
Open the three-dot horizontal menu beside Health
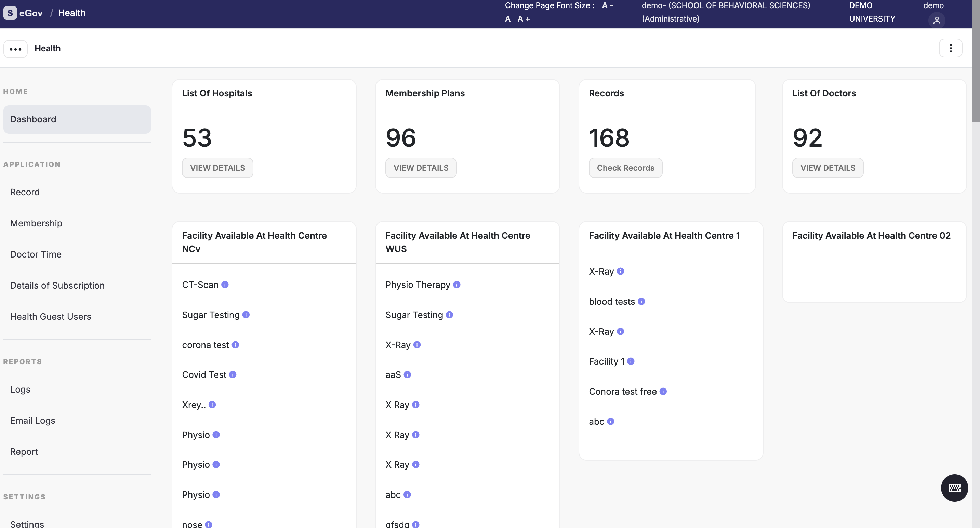click(x=16, y=49)
